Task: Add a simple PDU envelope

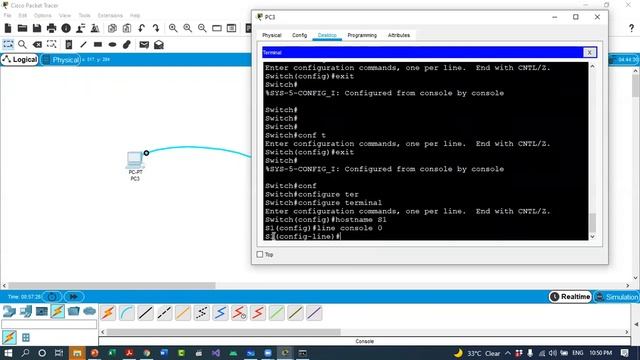Action: point(144,44)
